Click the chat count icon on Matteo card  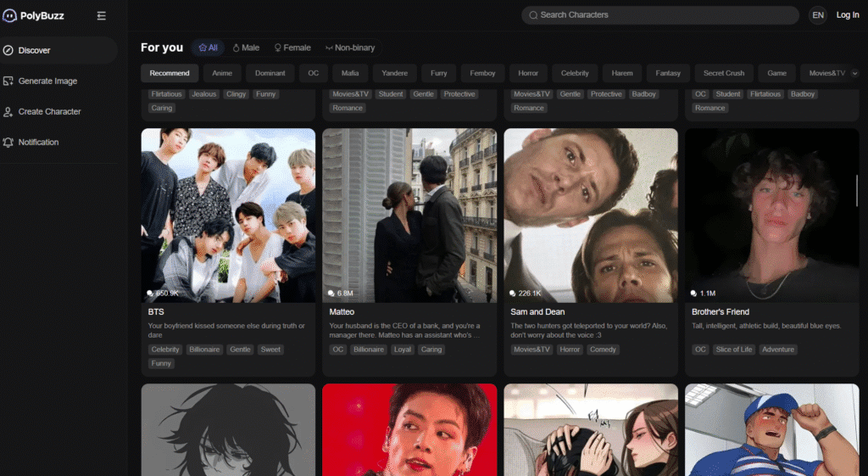tap(331, 293)
